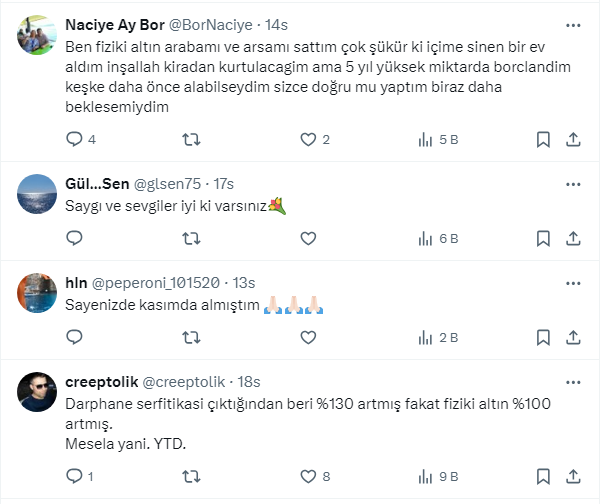The image size is (605, 504).
Task: Open Naciye Ay Bor's profile picture
Action: (38, 35)
